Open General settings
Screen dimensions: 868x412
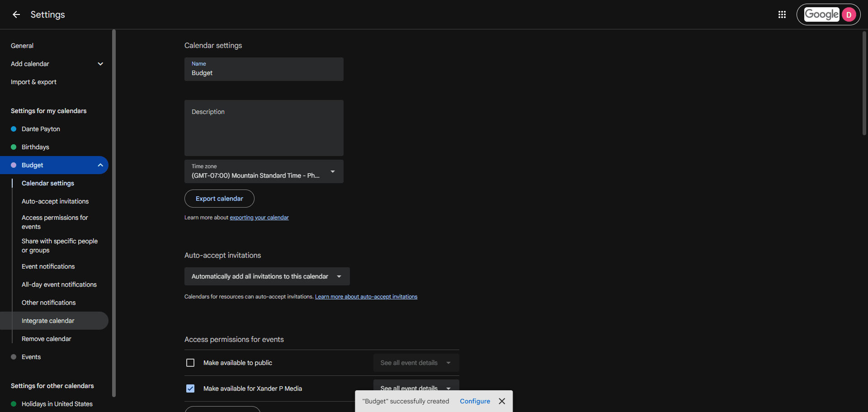22,46
